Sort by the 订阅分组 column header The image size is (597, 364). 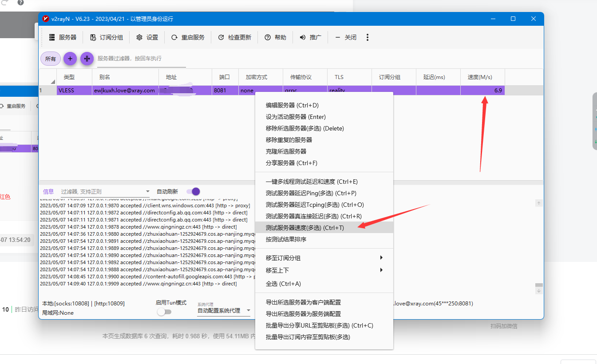tap(394, 77)
